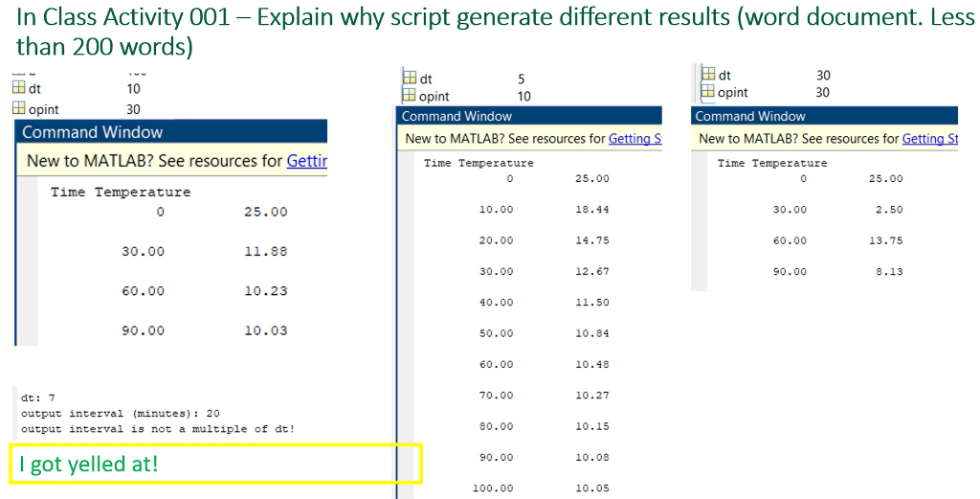The width and height of the screenshot is (980, 499).
Task: Select the dt variable icon with value 30
Action: coord(708,74)
